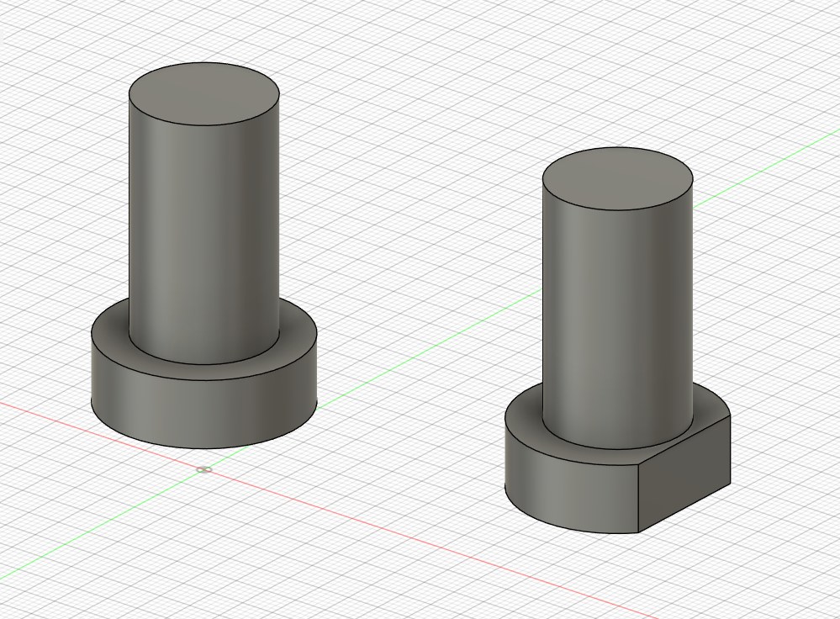Viewport: 840px width, 619px height.
Task: Select the top circular face of left cylinder
Action: pyautogui.click(x=204, y=94)
